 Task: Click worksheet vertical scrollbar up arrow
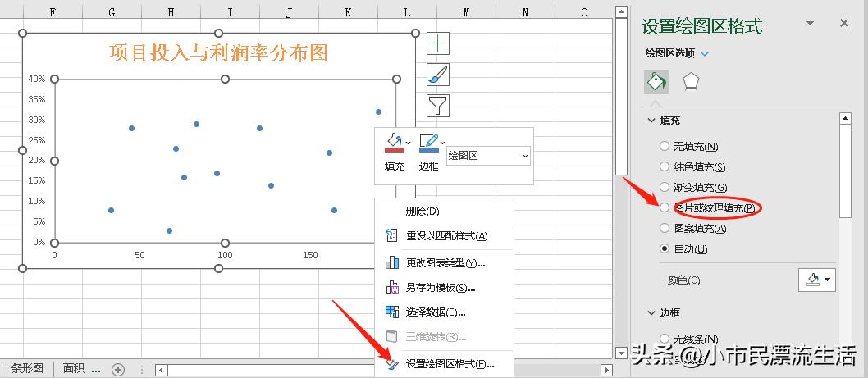click(621, 11)
